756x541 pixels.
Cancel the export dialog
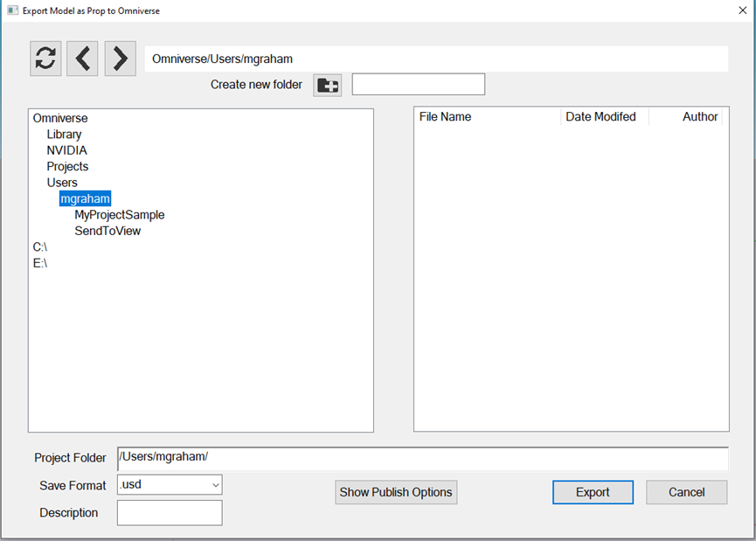click(x=687, y=492)
